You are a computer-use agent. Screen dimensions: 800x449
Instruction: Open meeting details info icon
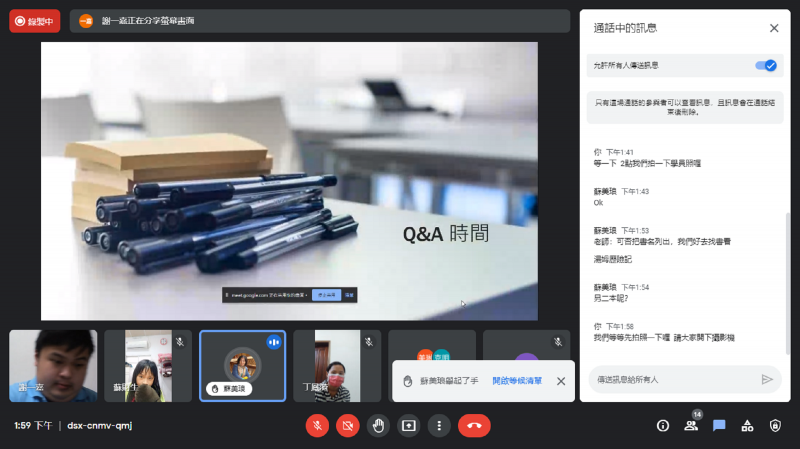pyautogui.click(x=663, y=426)
